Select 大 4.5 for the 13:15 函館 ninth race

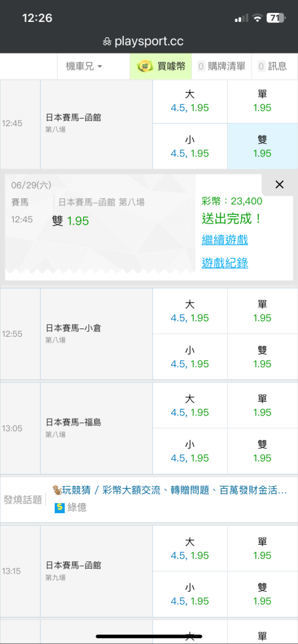click(x=190, y=548)
